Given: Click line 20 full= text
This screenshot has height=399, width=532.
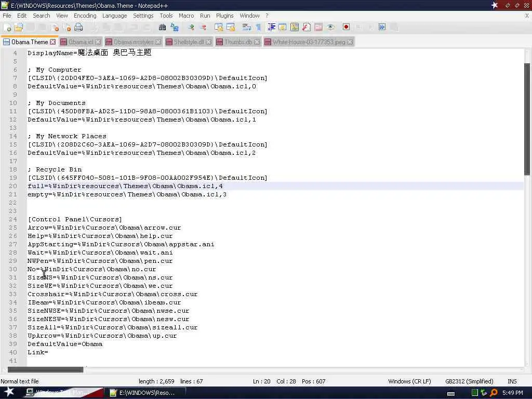Looking at the screenshot, I should [x=125, y=186].
